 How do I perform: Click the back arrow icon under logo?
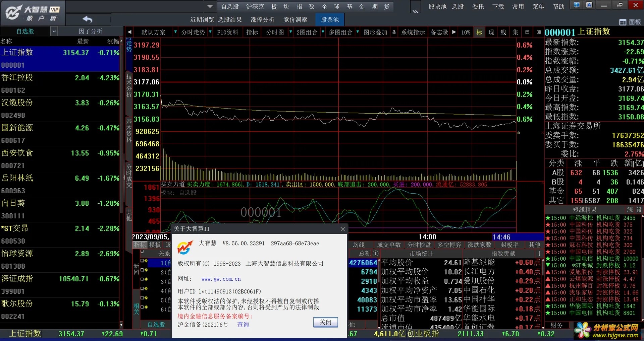pos(88,19)
